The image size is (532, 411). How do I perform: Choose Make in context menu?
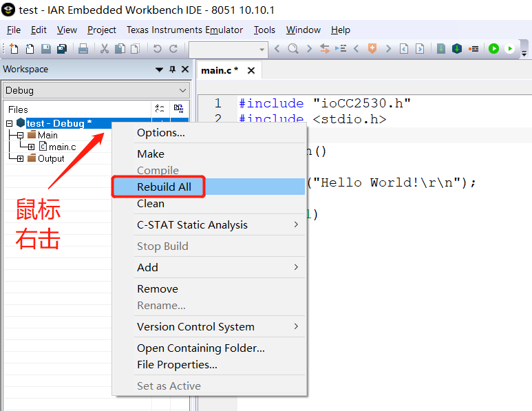[209, 154]
